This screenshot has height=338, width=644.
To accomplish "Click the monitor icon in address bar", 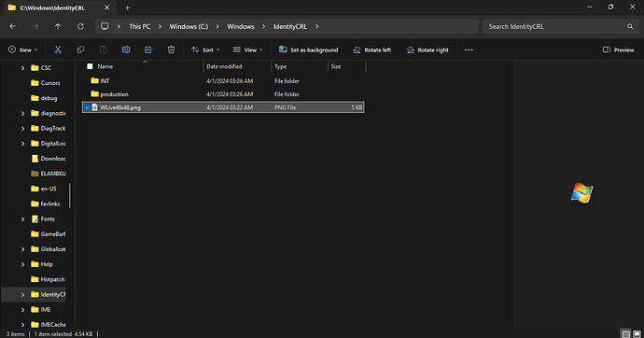I will [x=105, y=26].
